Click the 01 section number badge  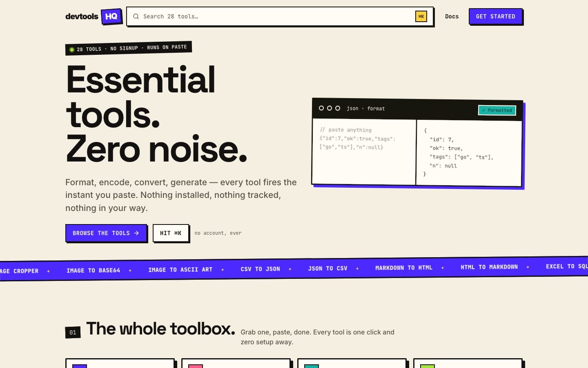pyautogui.click(x=73, y=332)
